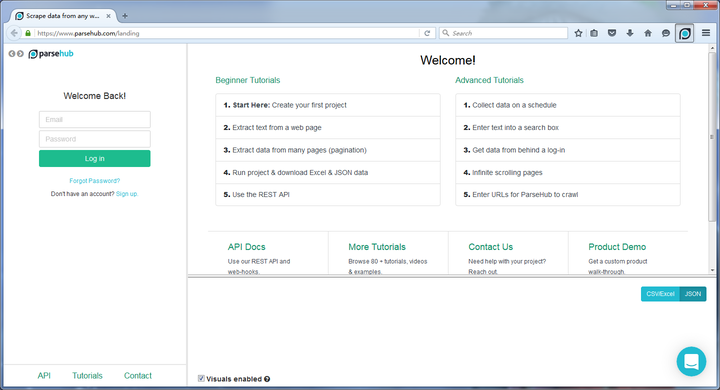Open a new browser tab
Viewport: 720px width, 390px height.
pyautogui.click(x=124, y=16)
